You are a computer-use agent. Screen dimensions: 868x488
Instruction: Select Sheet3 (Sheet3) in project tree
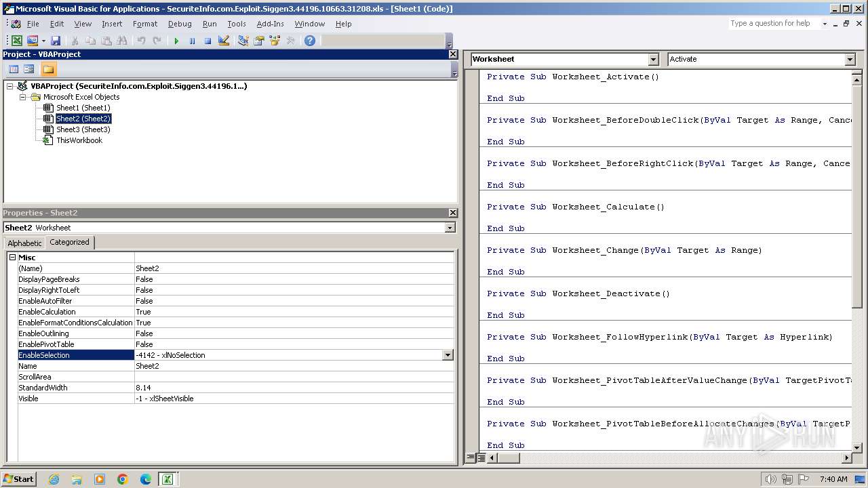click(83, 129)
